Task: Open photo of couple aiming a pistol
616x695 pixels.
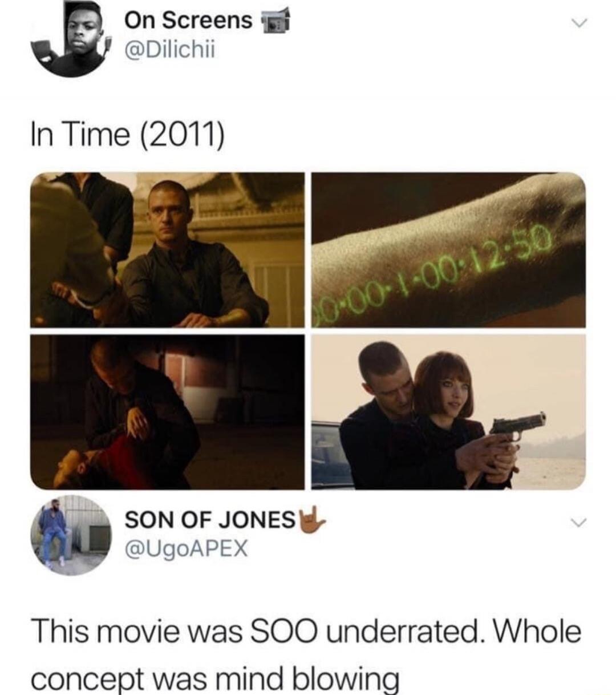Action: (448, 412)
